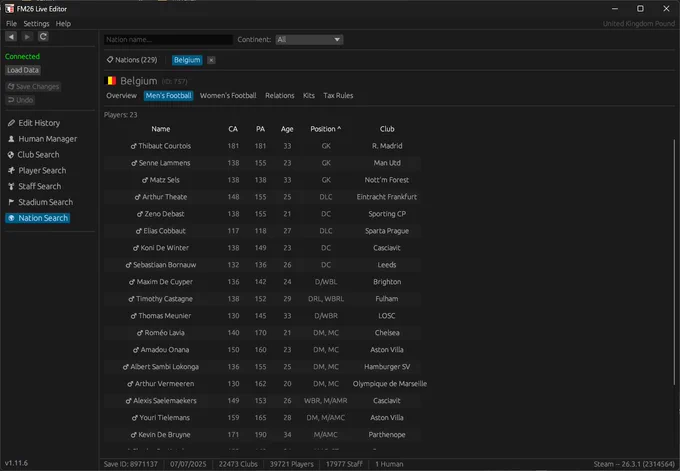Sort by the Club column header
680x471 pixels.
(387, 129)
